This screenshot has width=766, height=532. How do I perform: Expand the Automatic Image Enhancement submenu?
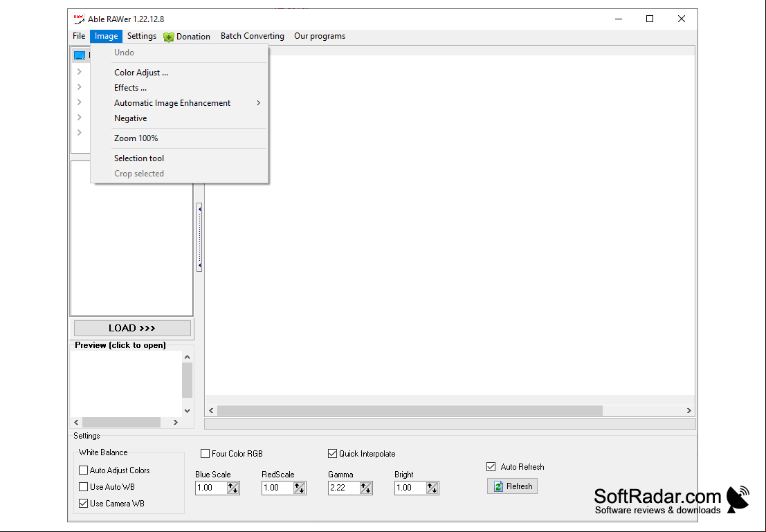pos(179,103)
